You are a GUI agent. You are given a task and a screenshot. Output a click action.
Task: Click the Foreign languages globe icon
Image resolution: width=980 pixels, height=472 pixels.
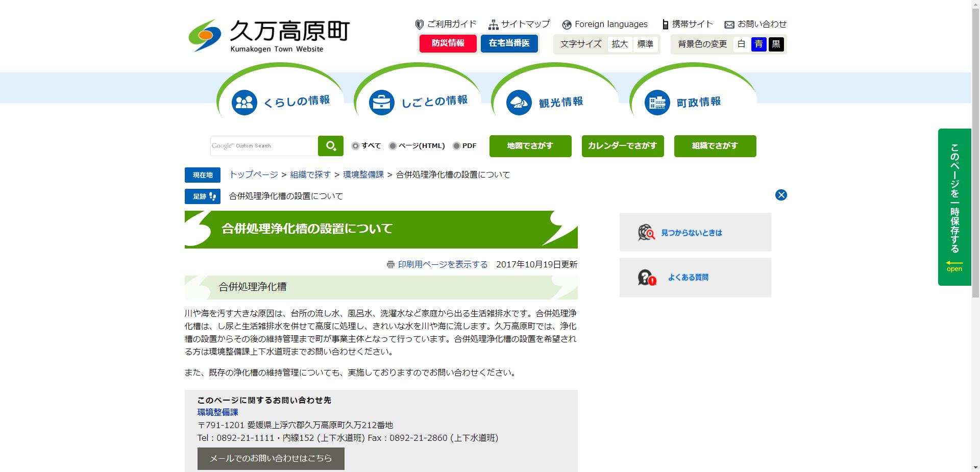point(566,24)
